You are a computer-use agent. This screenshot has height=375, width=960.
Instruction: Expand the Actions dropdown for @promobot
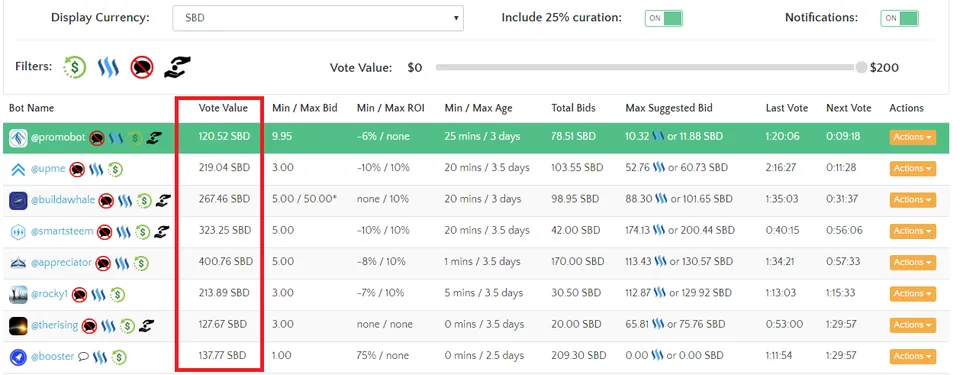point(912,137)
